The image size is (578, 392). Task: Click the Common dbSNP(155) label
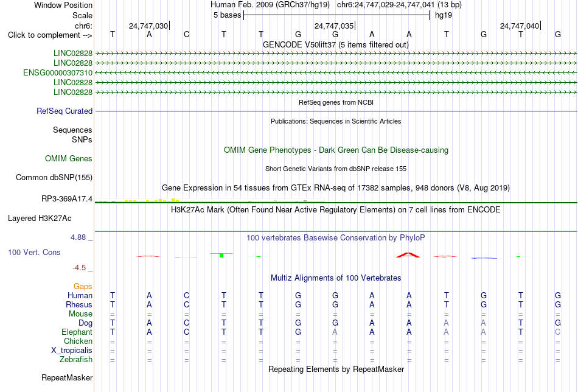tap(54, 177)
